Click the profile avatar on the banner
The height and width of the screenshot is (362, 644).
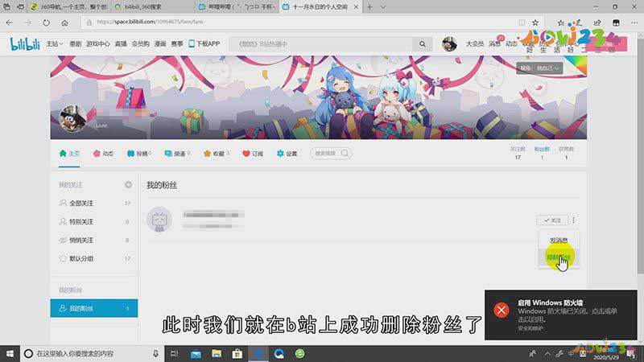[72, 118]
